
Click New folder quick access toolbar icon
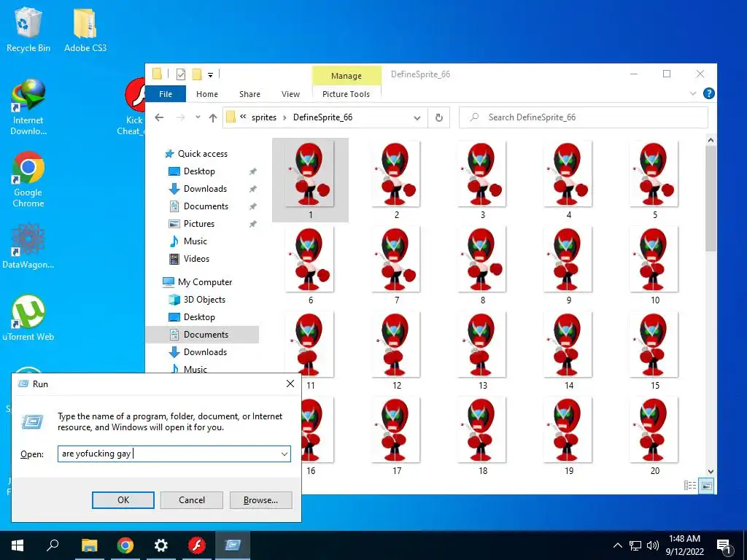pyautogui.click(x=197, y=74)
